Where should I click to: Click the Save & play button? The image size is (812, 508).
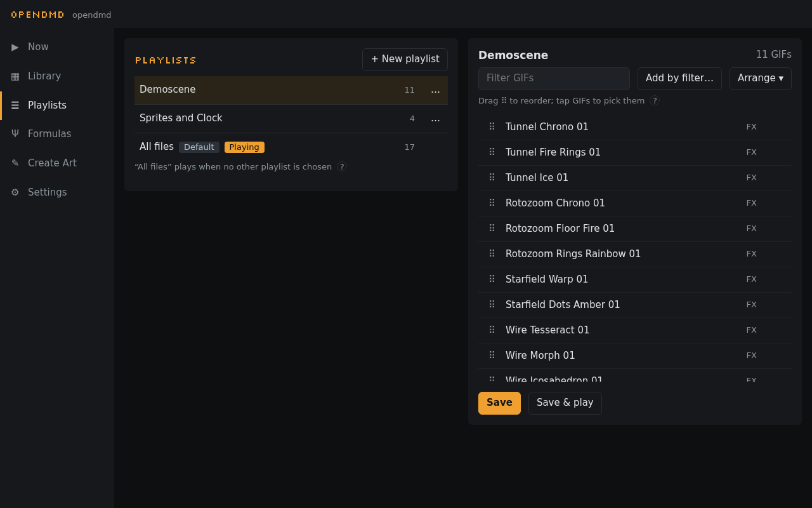(565, 403)
